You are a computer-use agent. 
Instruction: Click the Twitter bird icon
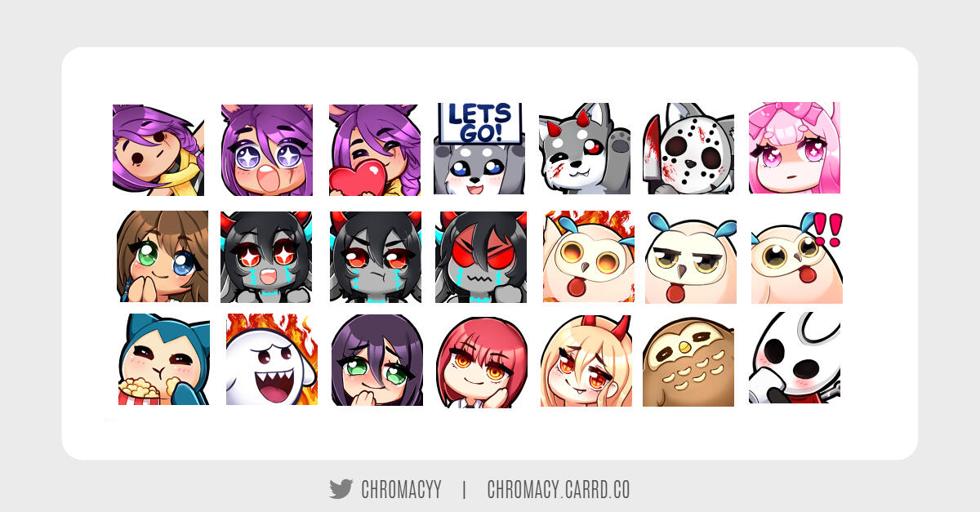click(341, 490)
